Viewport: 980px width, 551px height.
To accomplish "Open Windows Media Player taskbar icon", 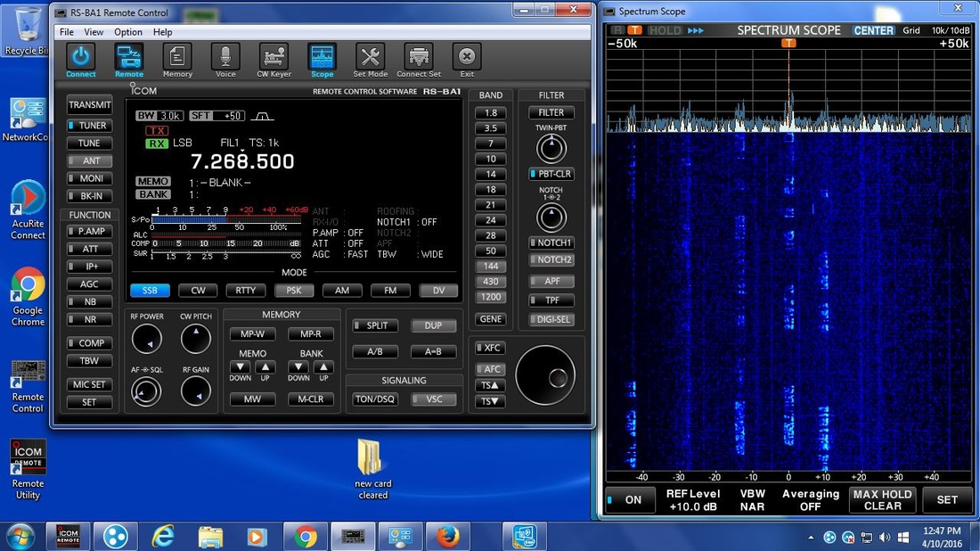I will 257,537.
